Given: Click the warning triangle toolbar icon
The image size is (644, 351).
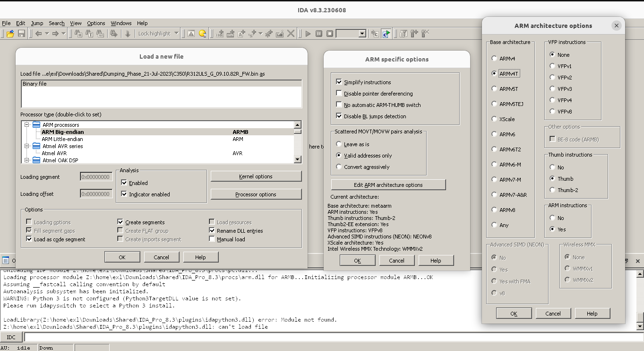Looking at the screenshot, I should coord(191,34).
